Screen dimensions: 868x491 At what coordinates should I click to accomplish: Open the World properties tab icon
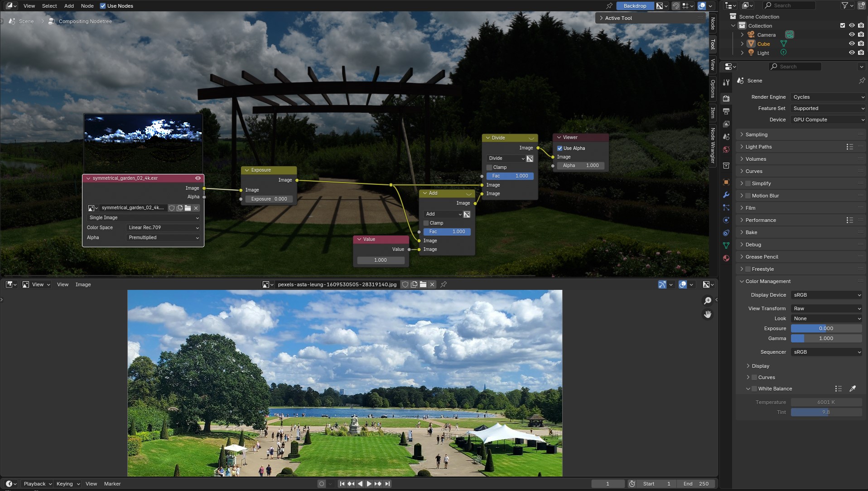(x=726, y=149)
